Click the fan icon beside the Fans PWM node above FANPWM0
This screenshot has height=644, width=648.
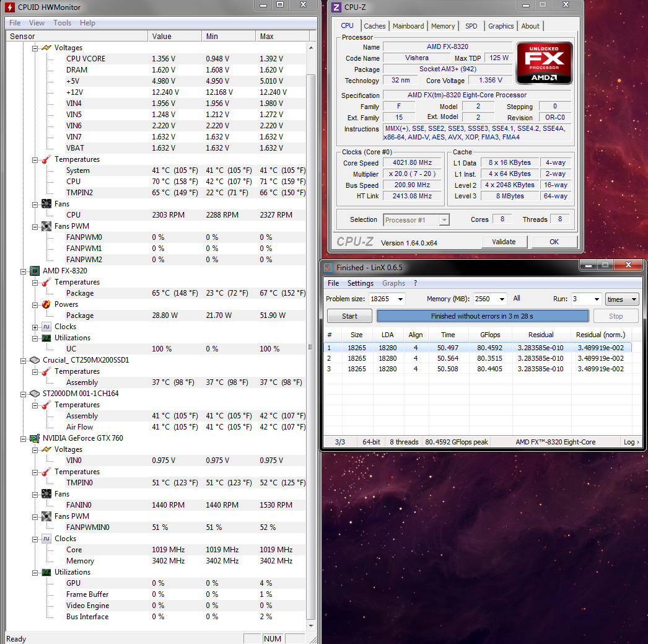click(46, 226)
